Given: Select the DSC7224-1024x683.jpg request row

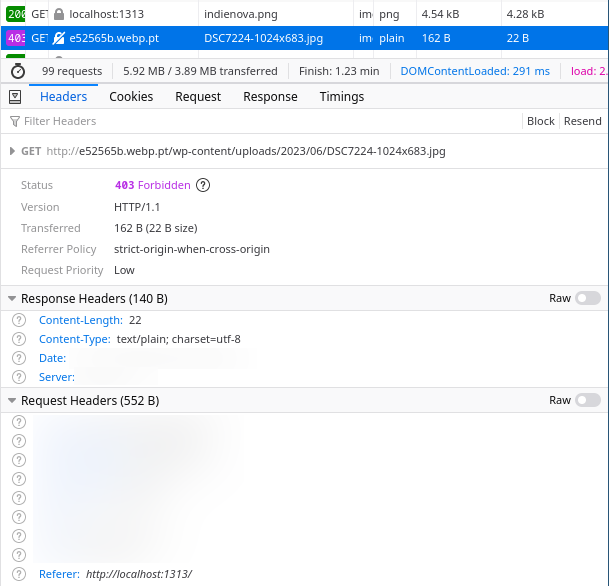Looking at the screenshot, I should [304, 38].
